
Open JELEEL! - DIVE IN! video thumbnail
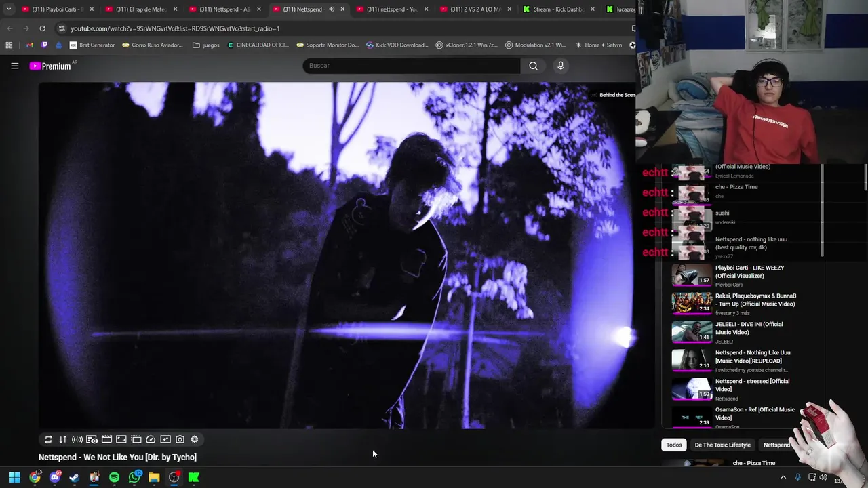tap(692, 331)
